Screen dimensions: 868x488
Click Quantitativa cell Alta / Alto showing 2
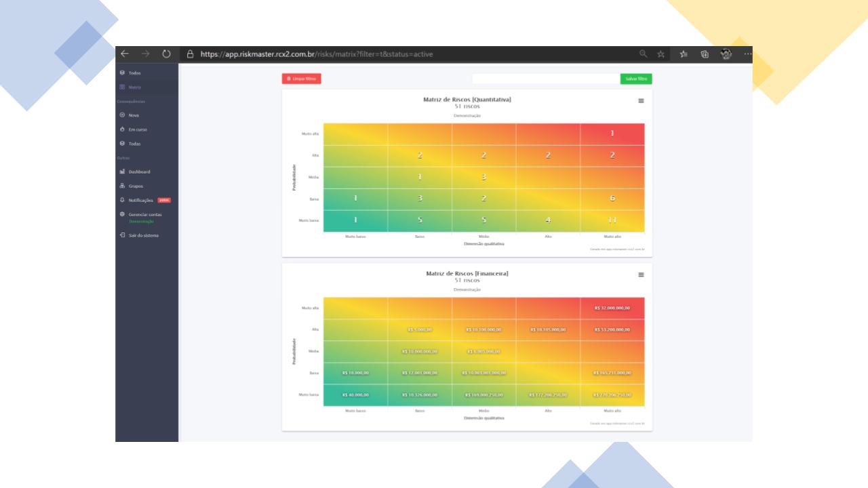click(548, 156)
